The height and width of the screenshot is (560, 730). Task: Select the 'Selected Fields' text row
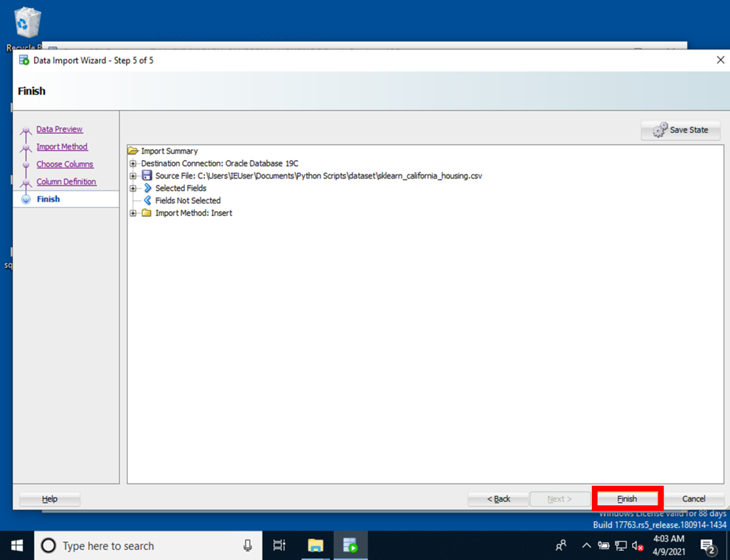pyautogui.click(x=181, y=188)
